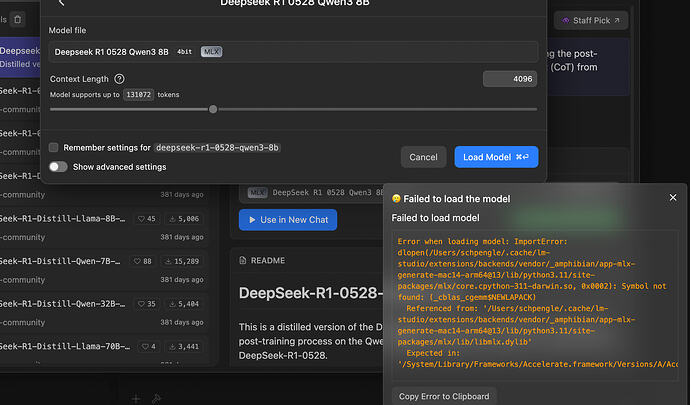The width and height of the screenshot is (690, 405).
Task: Click download count 15,289 on Qwen-7B row
Action: point(182,261)
